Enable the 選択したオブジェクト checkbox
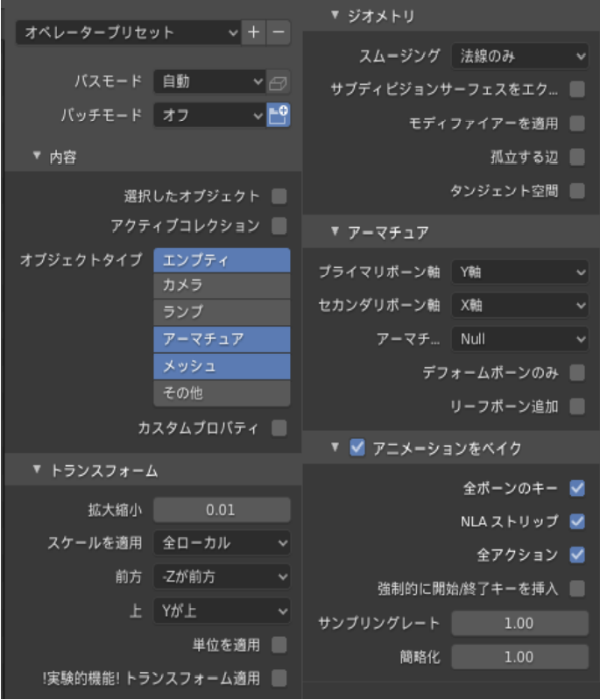Screen dimensions: 600x700 tap(279, 194)
